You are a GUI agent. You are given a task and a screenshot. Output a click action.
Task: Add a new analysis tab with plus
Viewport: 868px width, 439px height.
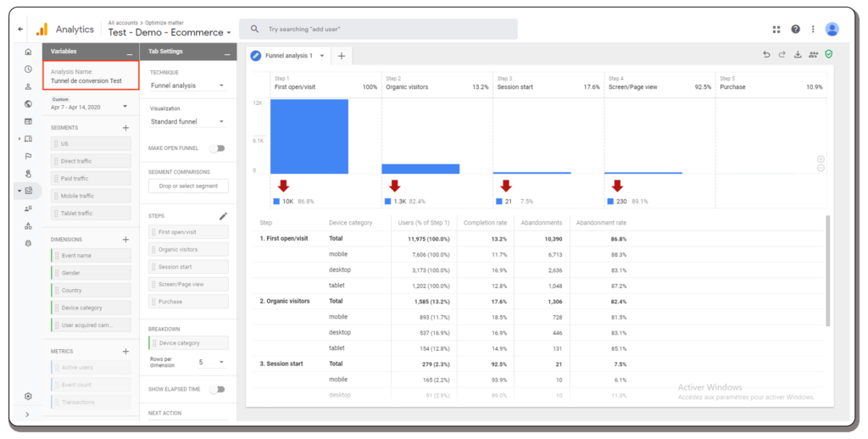[x=342, y=56]
